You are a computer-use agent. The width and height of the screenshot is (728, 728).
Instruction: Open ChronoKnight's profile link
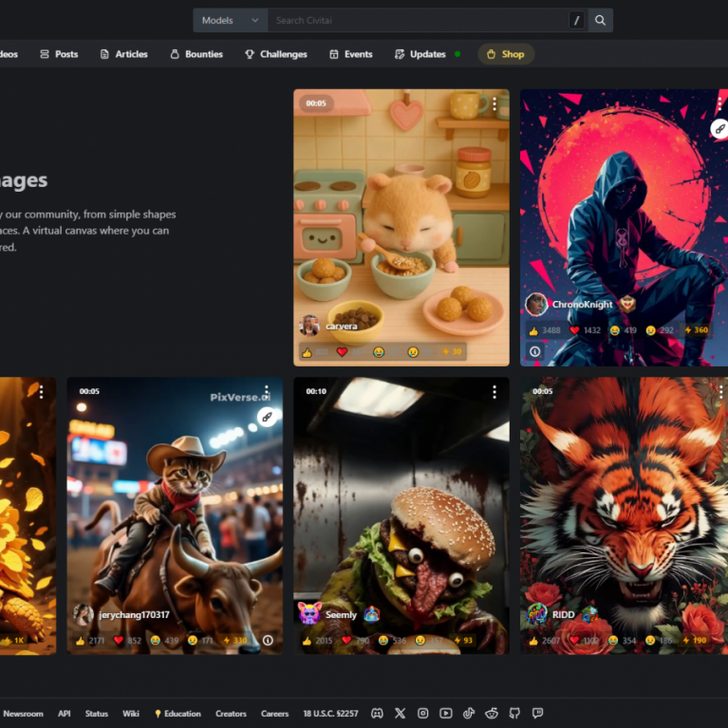[x=582, y=305]
